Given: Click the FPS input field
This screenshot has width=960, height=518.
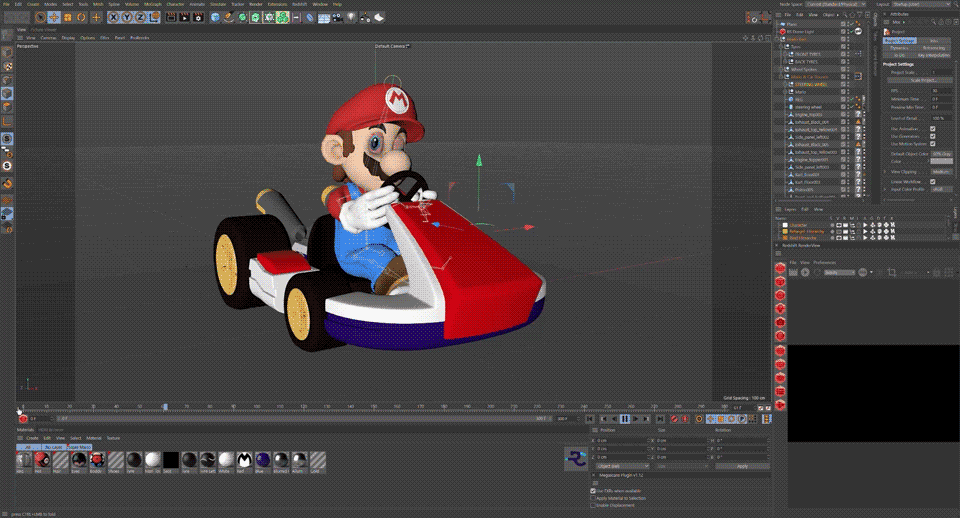Looking at the screenshot, I should click(941, 91).
